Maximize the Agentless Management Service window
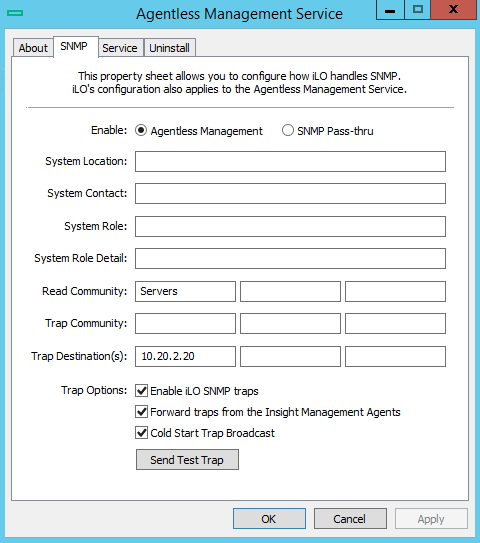Screen dimensions: 480x543 [x=418, y=10]
